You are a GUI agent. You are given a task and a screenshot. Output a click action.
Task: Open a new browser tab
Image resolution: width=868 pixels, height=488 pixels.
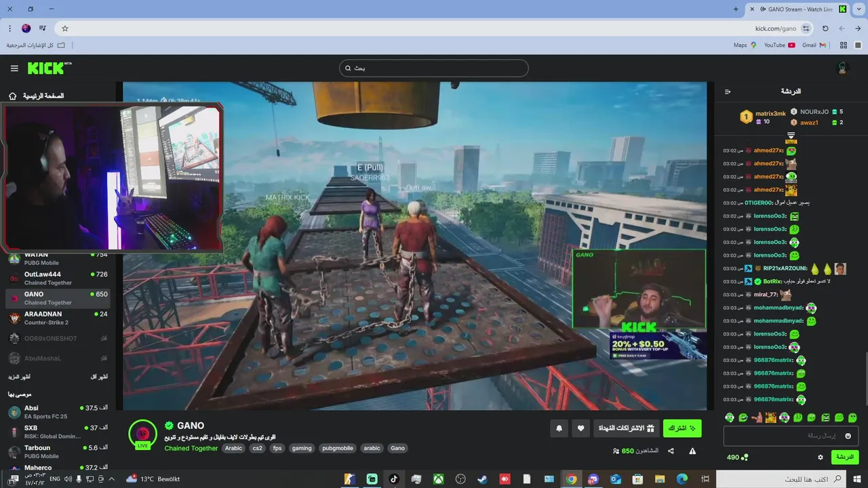[x=736, y=9]
